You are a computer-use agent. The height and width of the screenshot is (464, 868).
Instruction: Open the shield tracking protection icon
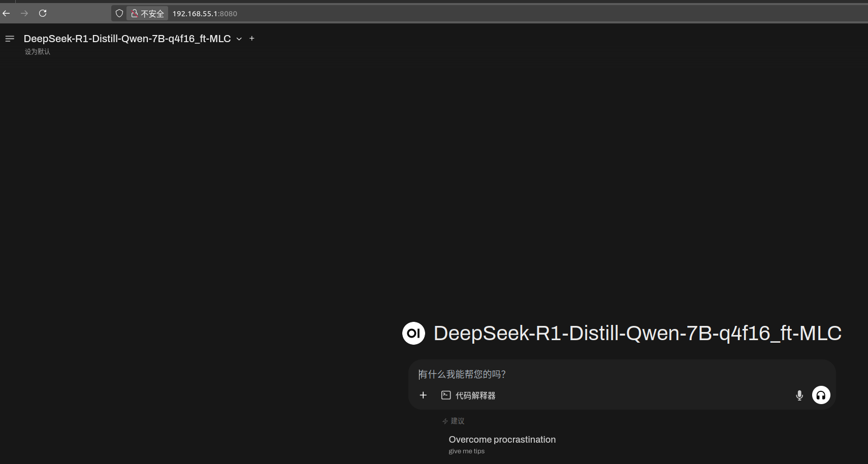(x=119, y=14)
